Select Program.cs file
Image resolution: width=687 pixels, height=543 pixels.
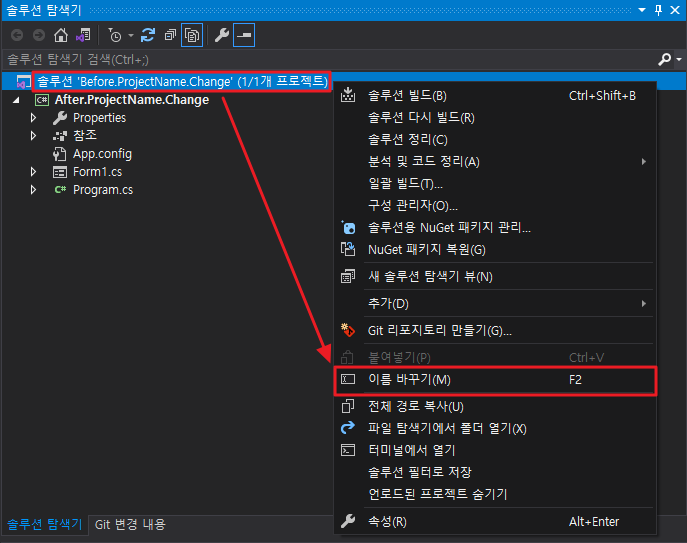(103, 190)
